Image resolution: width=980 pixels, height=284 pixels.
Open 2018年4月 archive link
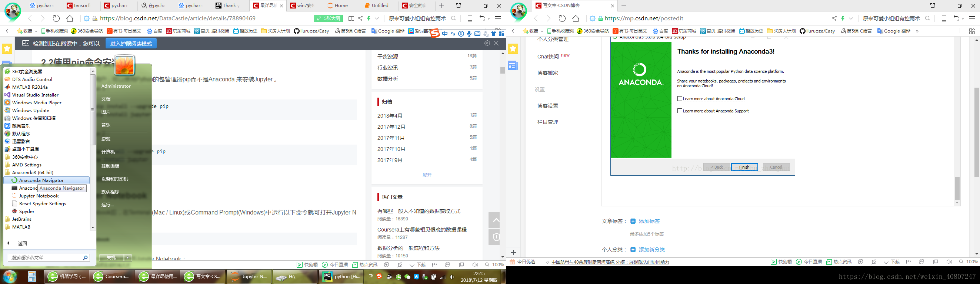(x=390, y=116)
